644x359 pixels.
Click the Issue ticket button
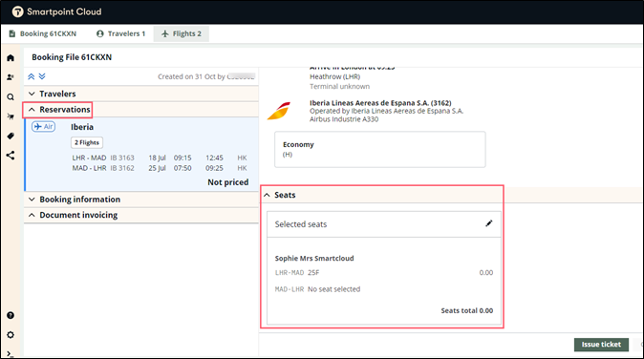601,345
